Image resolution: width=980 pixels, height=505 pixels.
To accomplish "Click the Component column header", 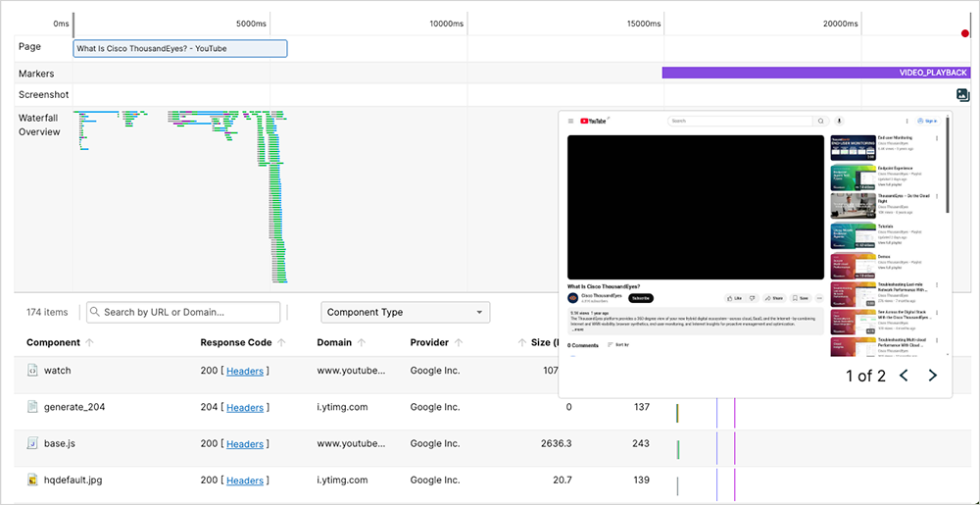I will coord(53,342).
